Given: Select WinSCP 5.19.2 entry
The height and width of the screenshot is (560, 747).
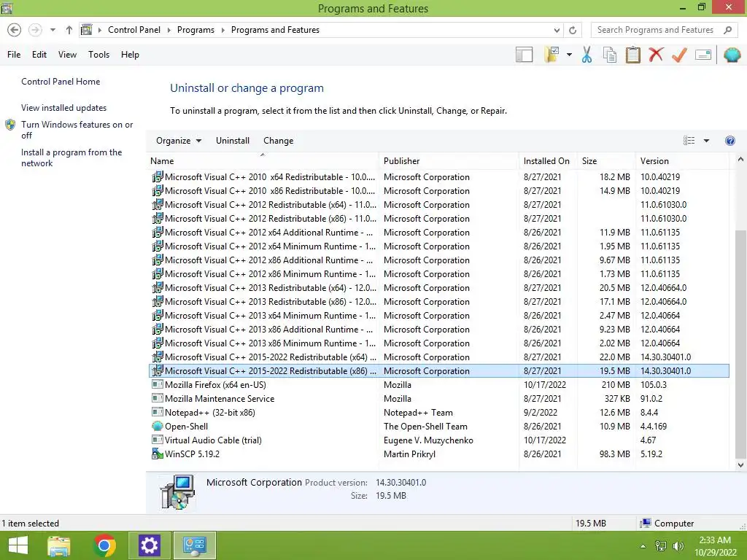Looking at the screenshot, I should coord(439,454).
